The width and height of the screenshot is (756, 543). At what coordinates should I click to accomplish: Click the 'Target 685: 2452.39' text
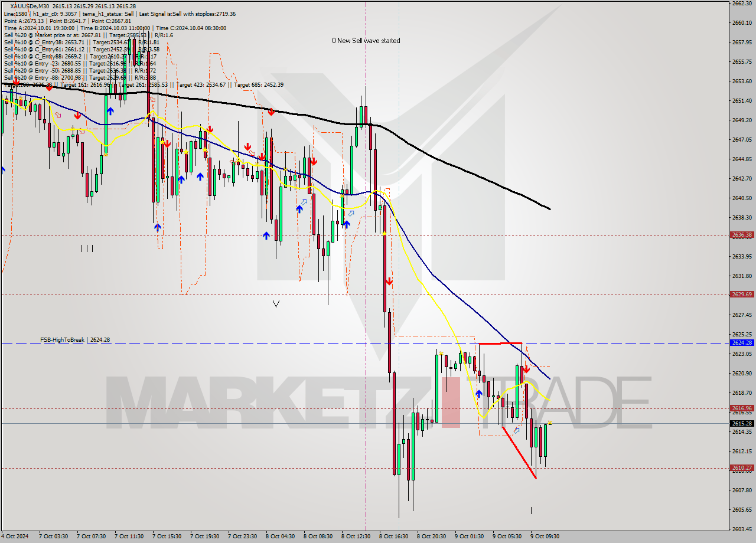(259, 85)
